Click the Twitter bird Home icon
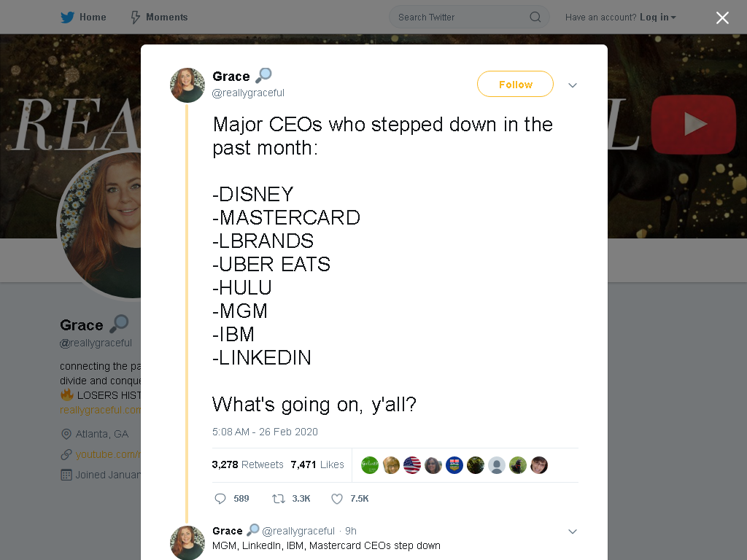The width and height of the screenshot is (747, 560). 67,17
